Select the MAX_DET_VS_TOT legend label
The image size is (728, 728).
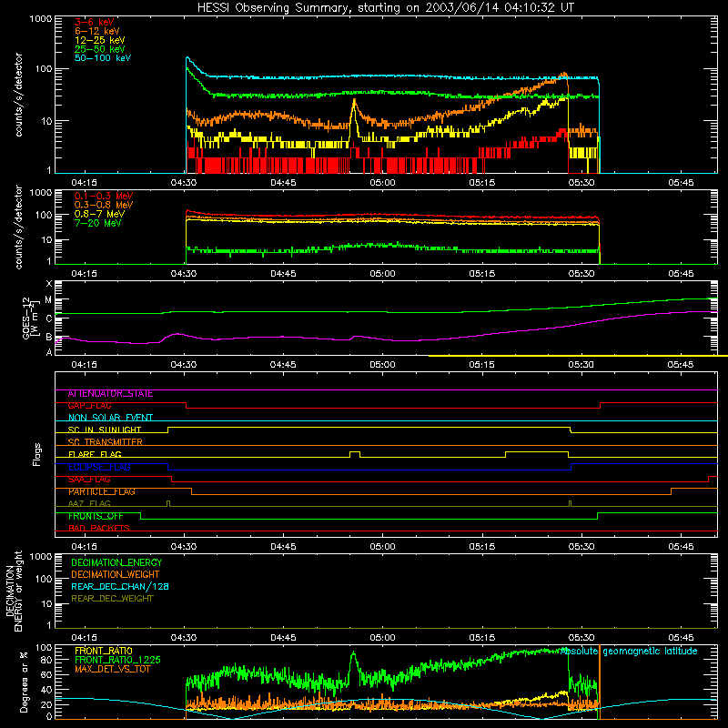point(112,669)
